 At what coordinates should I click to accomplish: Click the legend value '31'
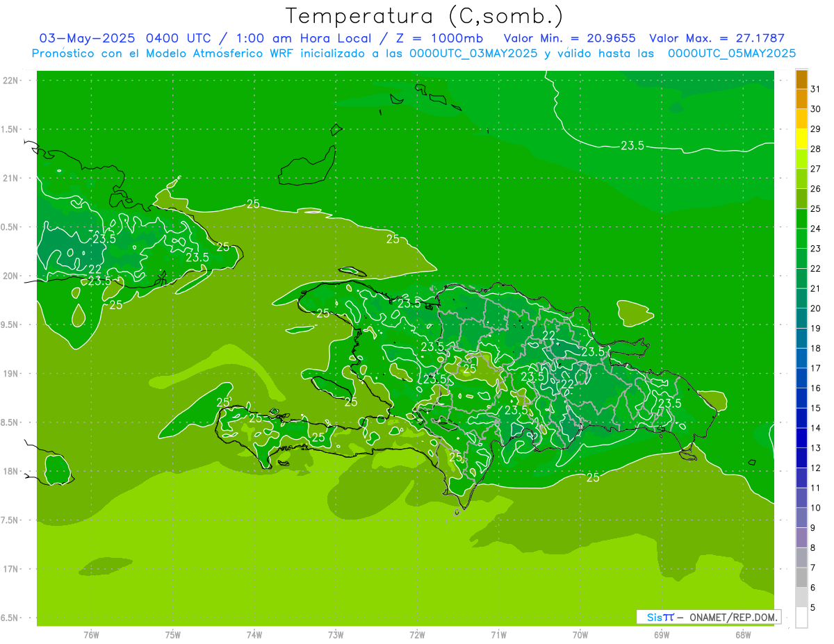pos(815,89)
